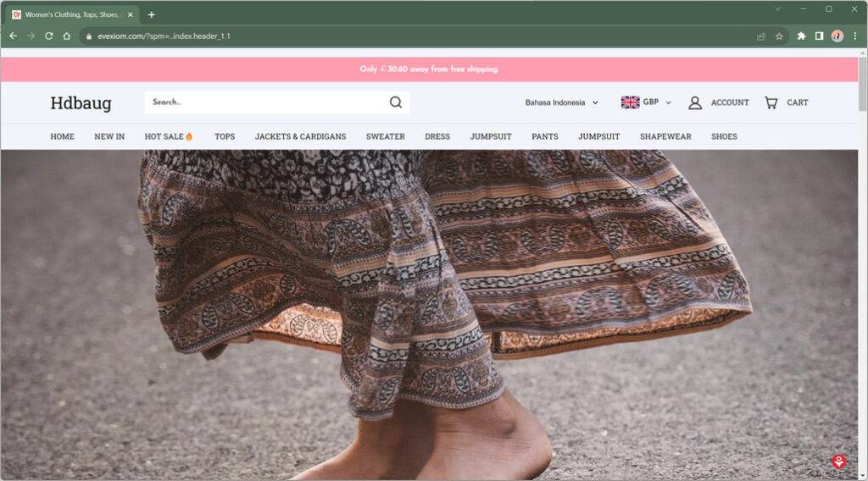Select the Women's Clothing browser tab
868x481 pixels.
(72, 15)
